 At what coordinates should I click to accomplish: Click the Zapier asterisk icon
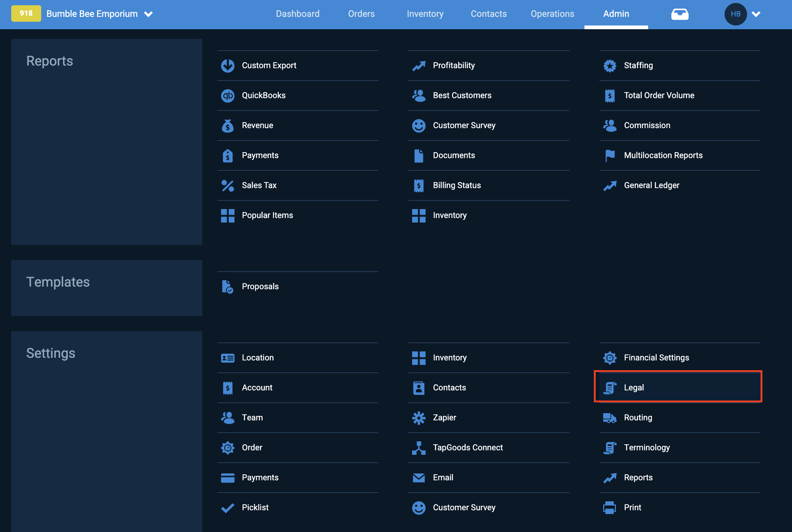click(419, 418)
